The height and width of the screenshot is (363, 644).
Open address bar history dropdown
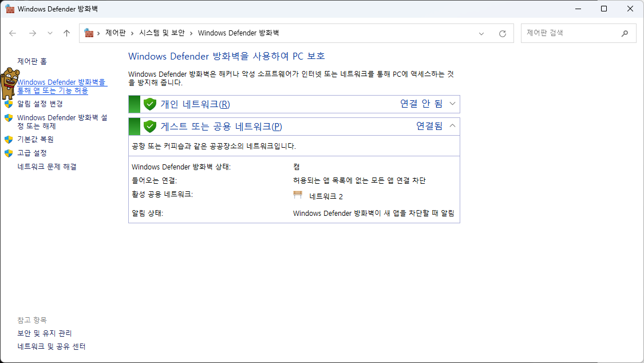(481, 34)
